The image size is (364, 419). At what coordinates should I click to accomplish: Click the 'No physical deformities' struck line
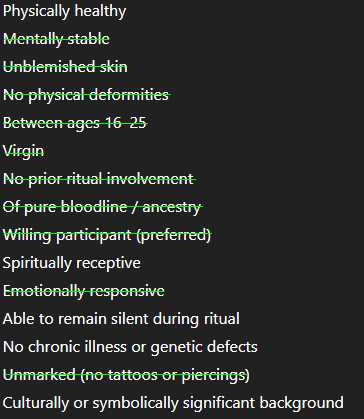[87, 95]
